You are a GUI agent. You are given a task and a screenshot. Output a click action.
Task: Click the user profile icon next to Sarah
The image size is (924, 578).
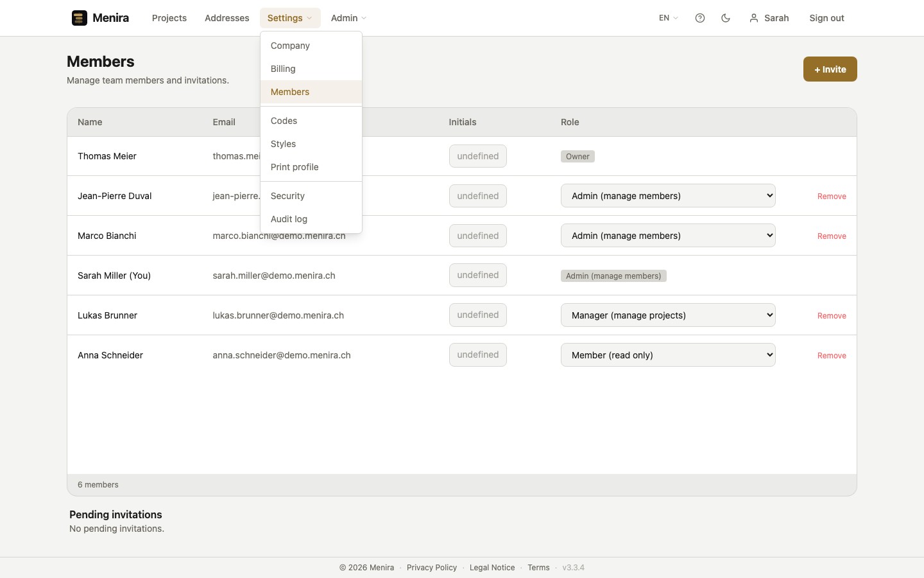[x=754, y=18]
